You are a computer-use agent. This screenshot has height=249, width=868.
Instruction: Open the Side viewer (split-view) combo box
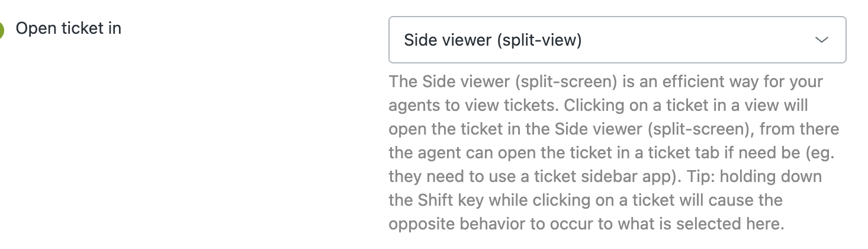click(x=617, y=40)
